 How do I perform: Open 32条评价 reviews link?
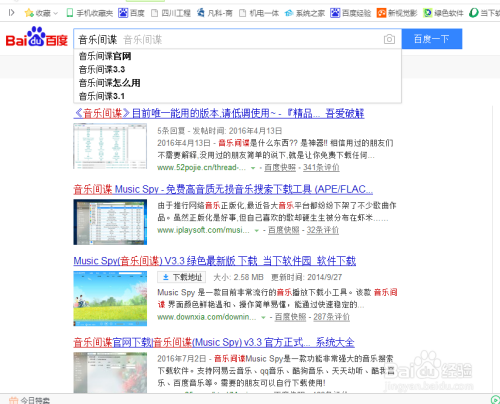[x=323, y=230]
